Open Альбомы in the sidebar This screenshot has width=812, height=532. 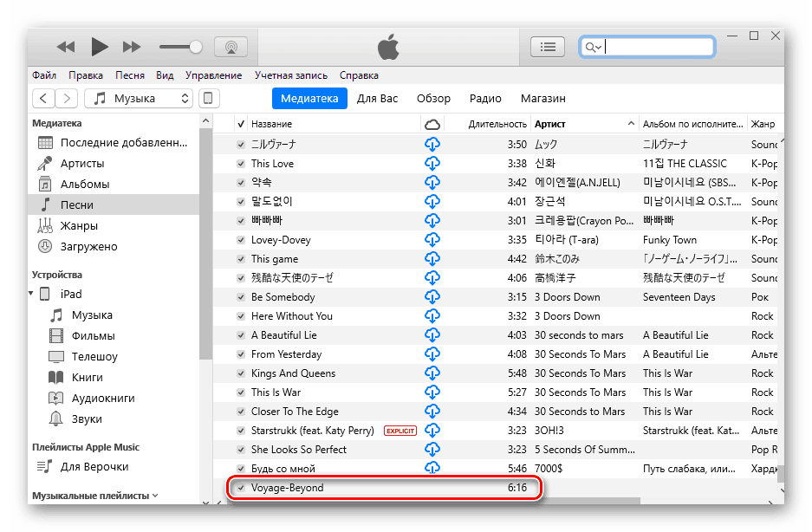[x=113, y=184]
